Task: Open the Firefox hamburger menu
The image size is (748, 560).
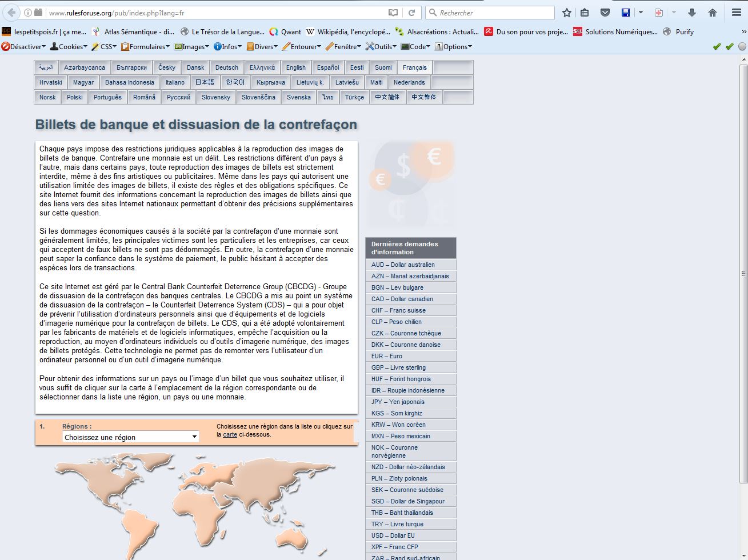Action: coord(736,13)
